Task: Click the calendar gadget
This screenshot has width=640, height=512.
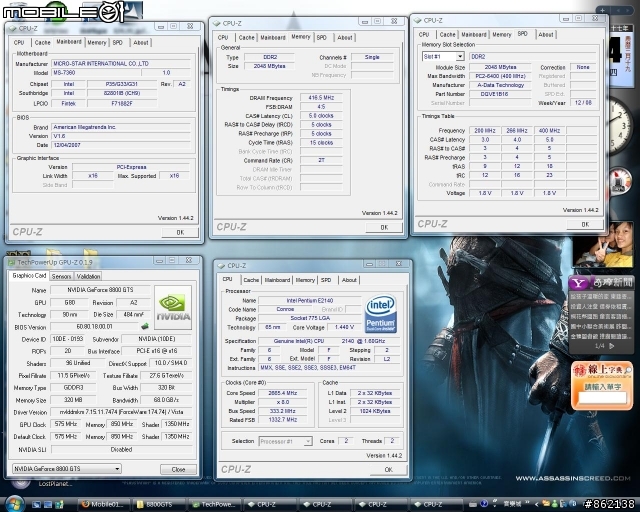Action: coord(620,55)
